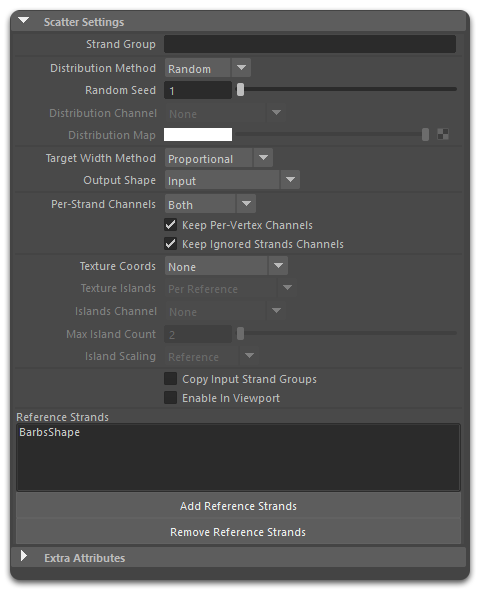Click the Random Seed slider handle
Viewport: 480px width, 590px height.
click(x=240, y=90)
